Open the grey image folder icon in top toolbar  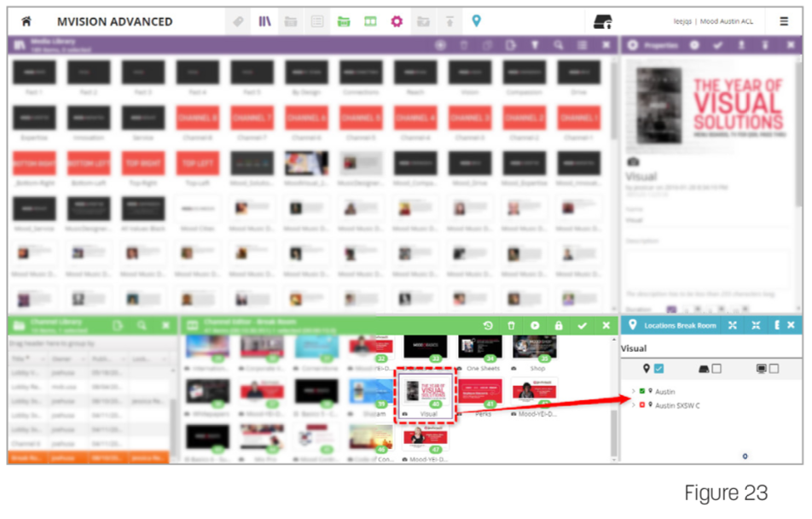coord(424,21)
